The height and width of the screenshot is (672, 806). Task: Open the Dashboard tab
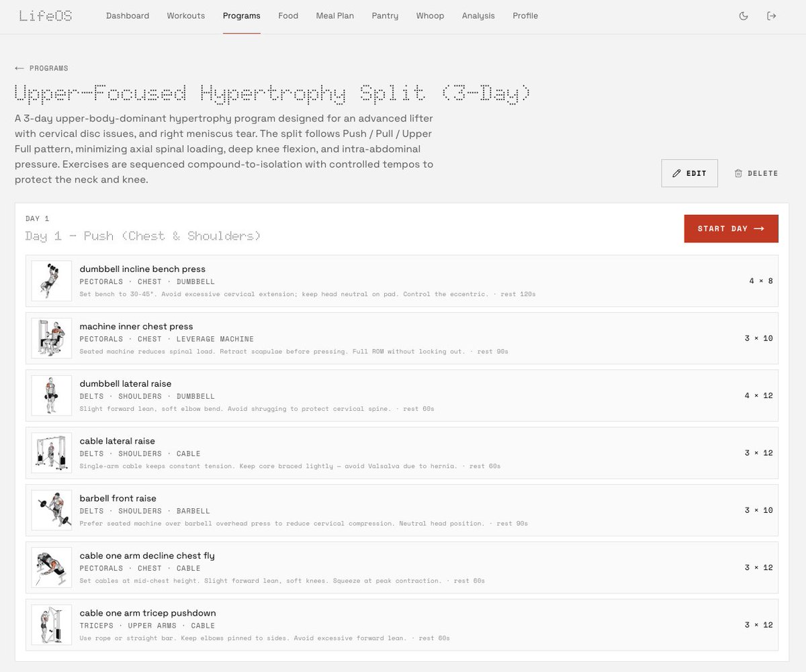(128, 15)
